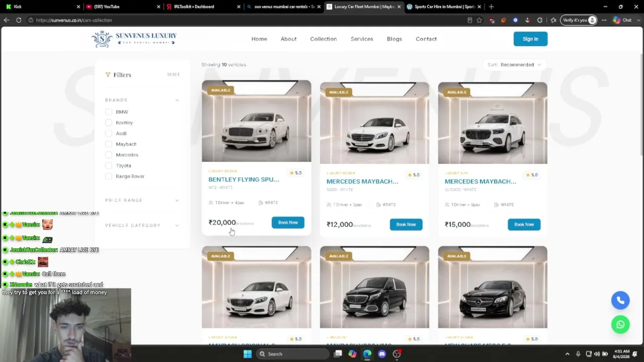The image size is (644, 362).
Task: Click the black Mercedes van photo
Action: pos(374,287)
